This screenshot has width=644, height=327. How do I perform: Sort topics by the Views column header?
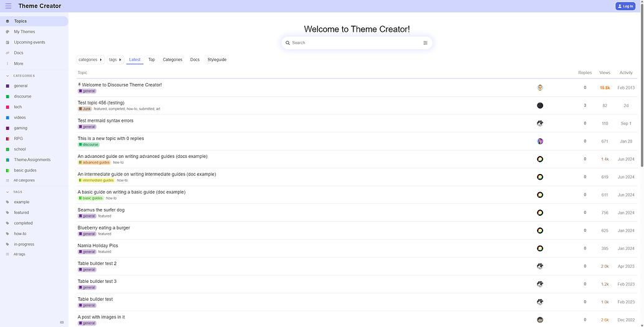(604, 73)
